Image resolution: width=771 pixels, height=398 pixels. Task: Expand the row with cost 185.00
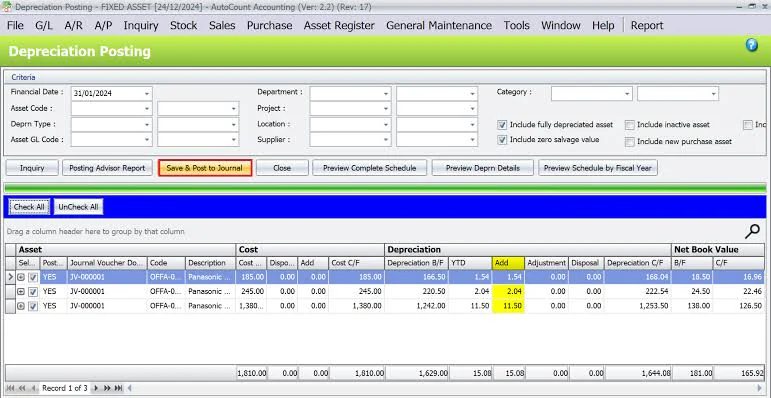pyautogui.click(x=22, y=277)
